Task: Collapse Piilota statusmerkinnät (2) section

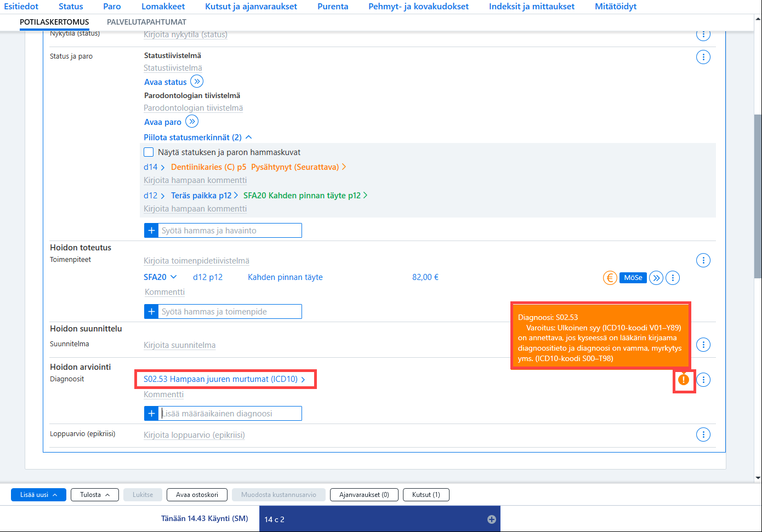Action: 198,138
